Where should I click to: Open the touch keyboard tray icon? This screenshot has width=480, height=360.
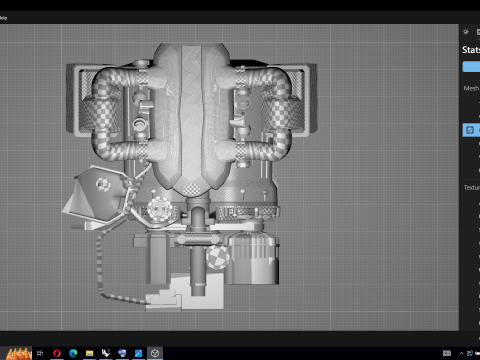447,353
